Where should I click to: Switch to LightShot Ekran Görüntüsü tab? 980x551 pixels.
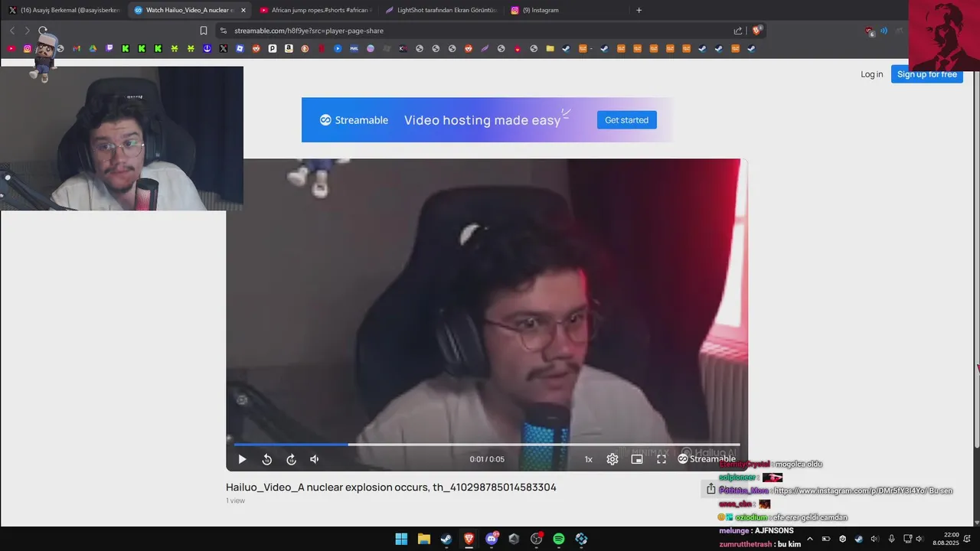(440, 10)
